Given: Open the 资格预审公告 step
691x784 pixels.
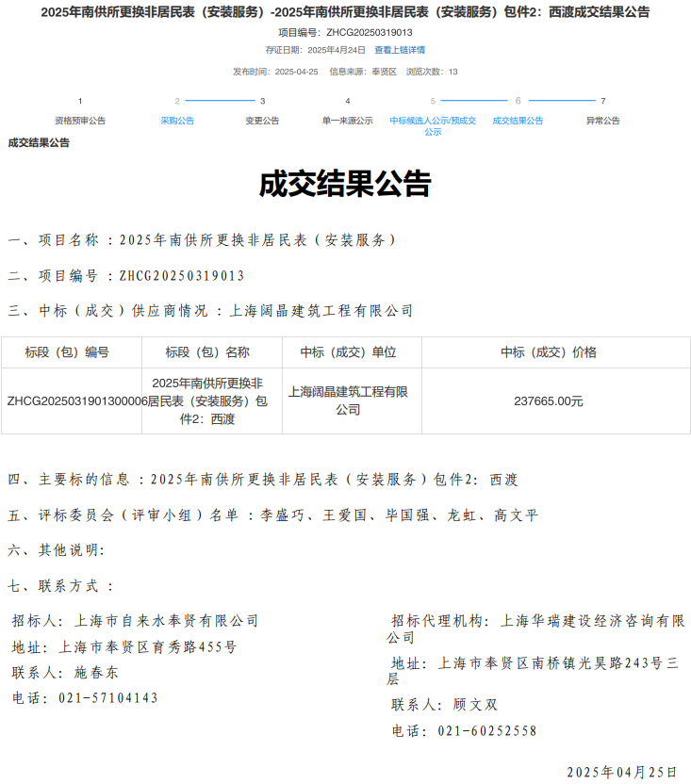Looking at the screenshot, I should [x=80, y=121].
